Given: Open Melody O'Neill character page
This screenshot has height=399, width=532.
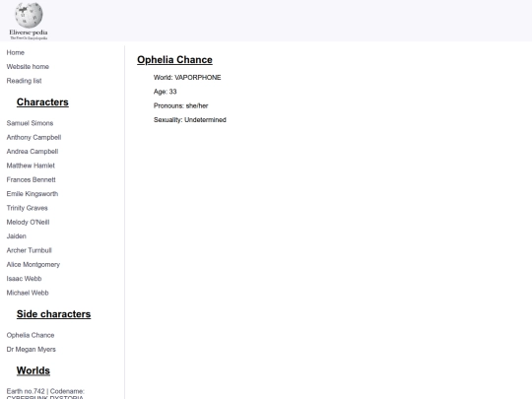Looking at the screenshot, I should (x=28, y=223).
